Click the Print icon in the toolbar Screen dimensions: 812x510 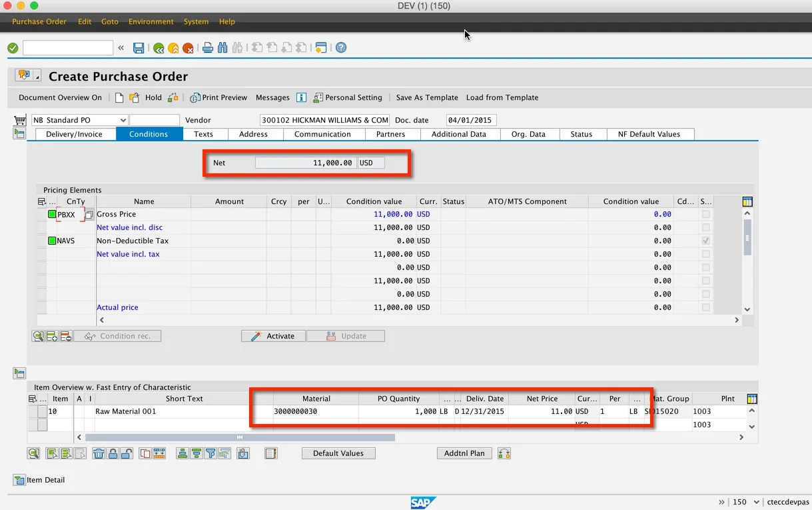point(208,48)
